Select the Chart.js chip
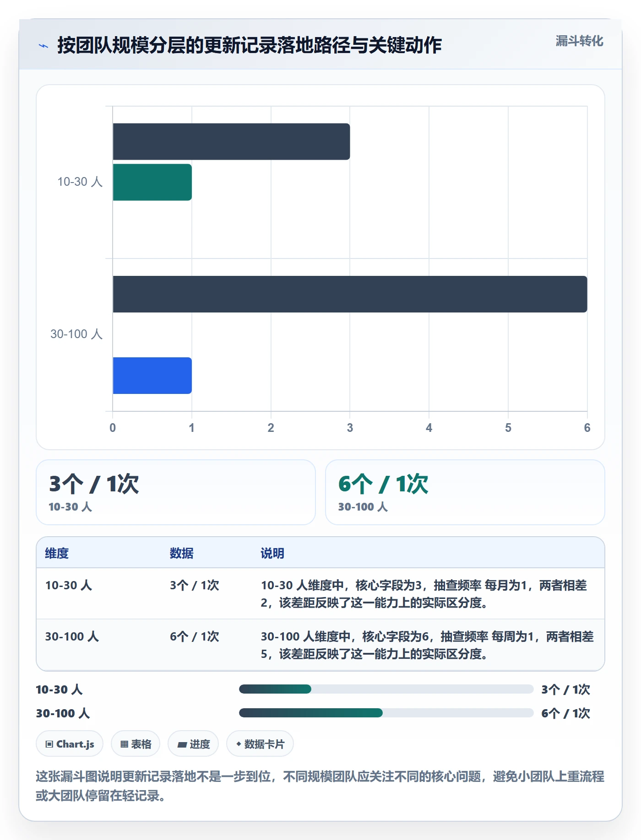641x840 pixels. 70,744
